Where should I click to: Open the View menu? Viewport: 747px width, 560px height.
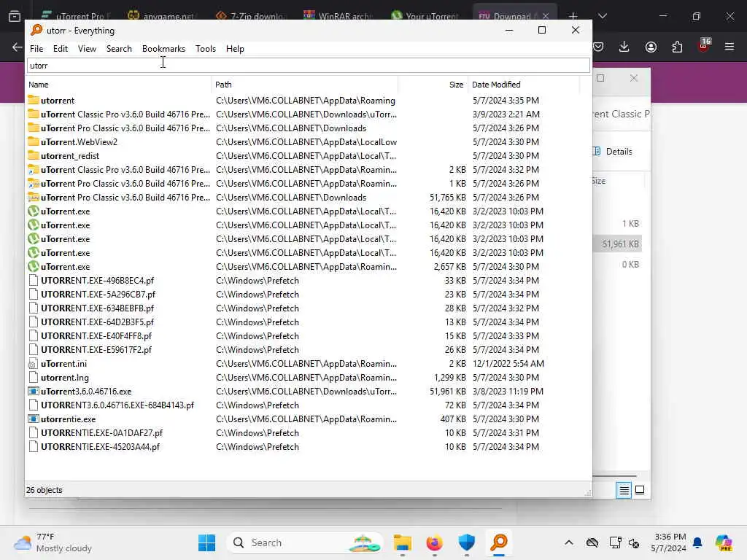[x=87, y=49]
